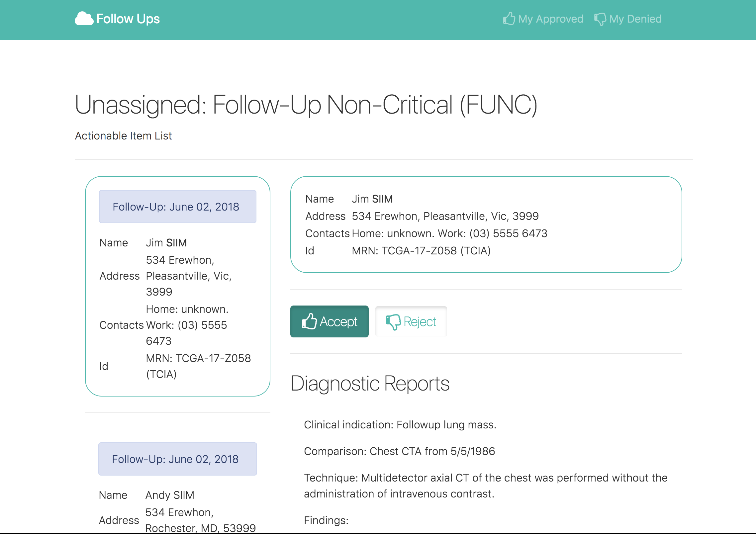Click 'Unassigned: Follow-Up Non-Critical (FUNC)' heading
The width and height of the screenshot is (756, 534).
[x=306, y=105]
